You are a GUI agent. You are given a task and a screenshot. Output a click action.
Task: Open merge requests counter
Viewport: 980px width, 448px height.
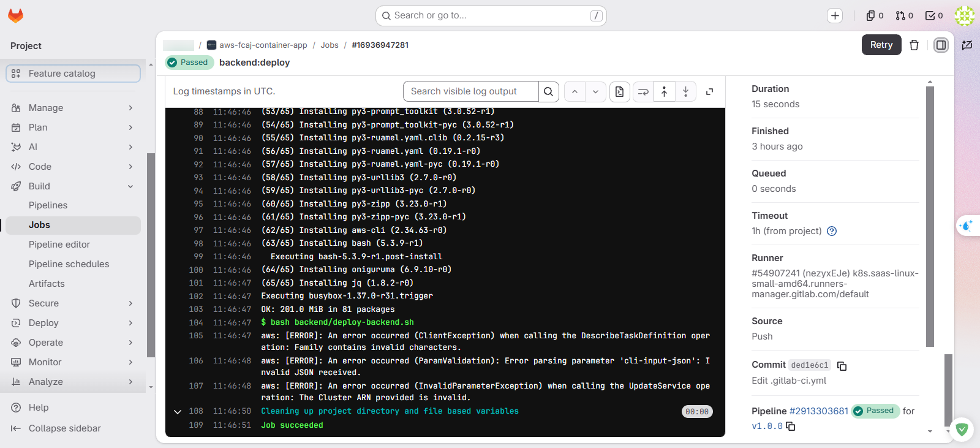tap(904, 15)
